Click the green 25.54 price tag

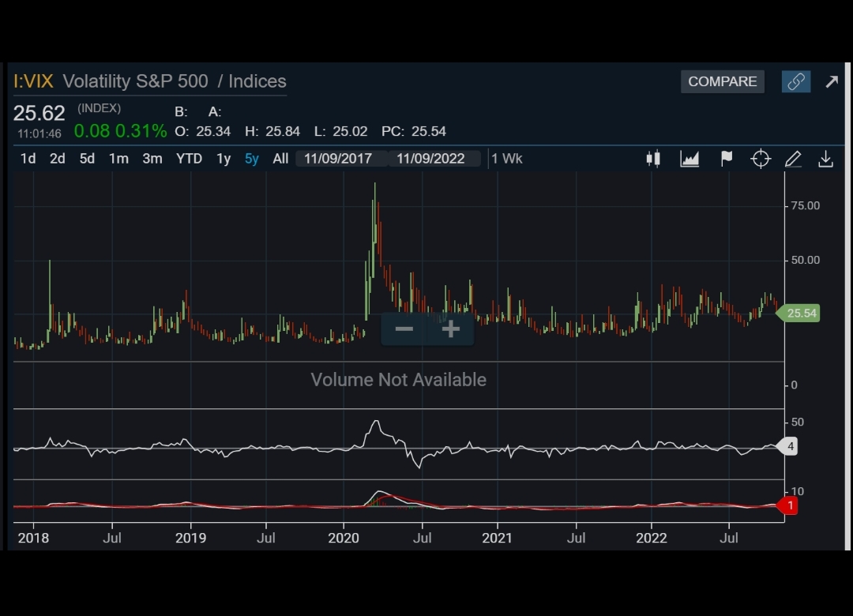click(798, 313)
